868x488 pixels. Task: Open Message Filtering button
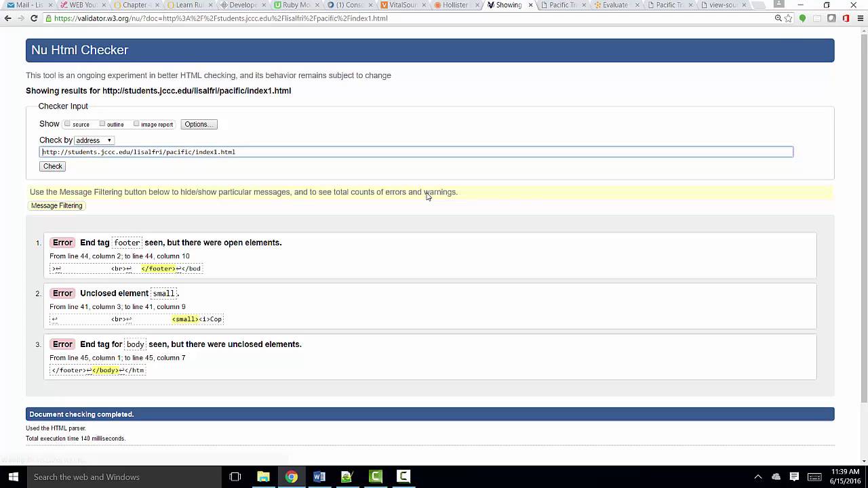56,205
